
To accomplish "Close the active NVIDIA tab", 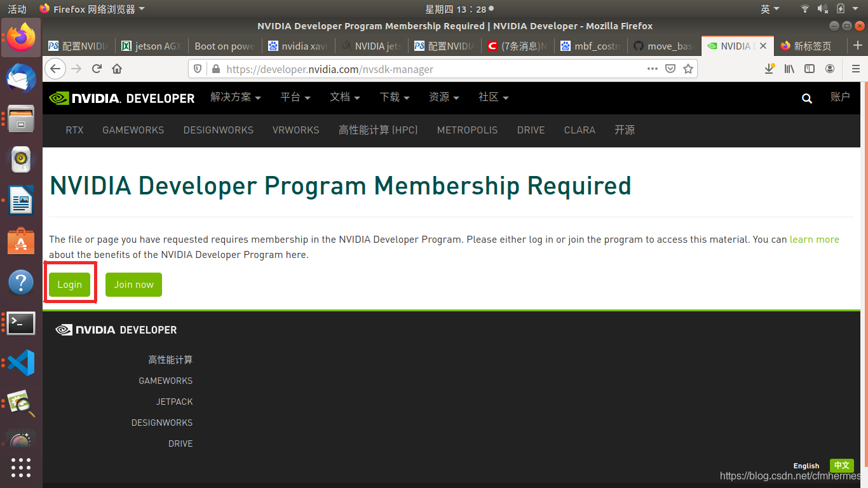I will pyautogui.click(x=763, y=46).
